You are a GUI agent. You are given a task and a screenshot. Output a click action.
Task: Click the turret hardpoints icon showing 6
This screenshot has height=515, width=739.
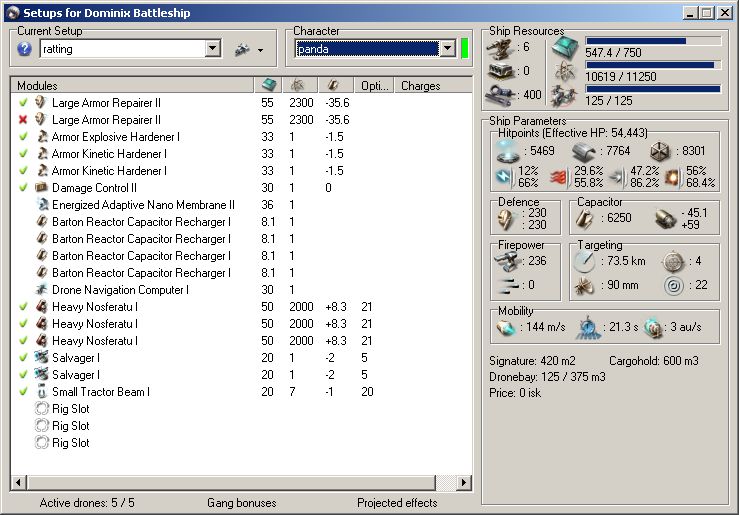click(501, 48)
